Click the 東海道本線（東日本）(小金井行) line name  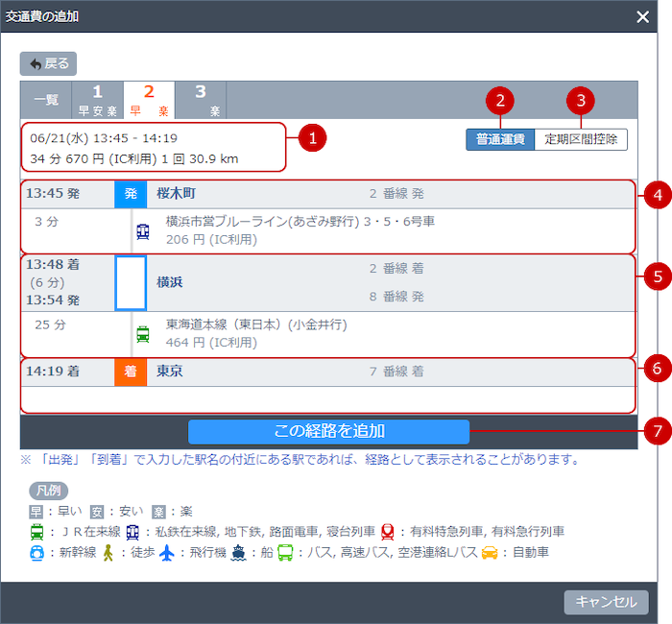256,324
